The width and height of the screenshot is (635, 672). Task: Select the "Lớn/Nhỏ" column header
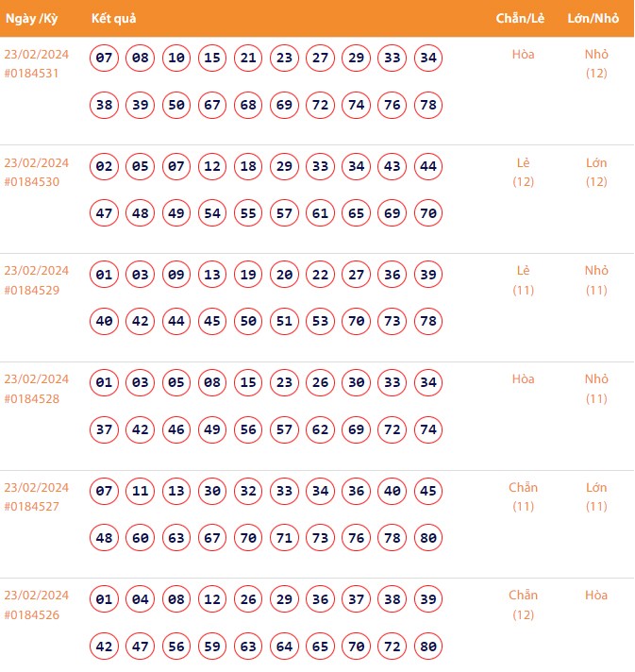click(x=593, y=18)
